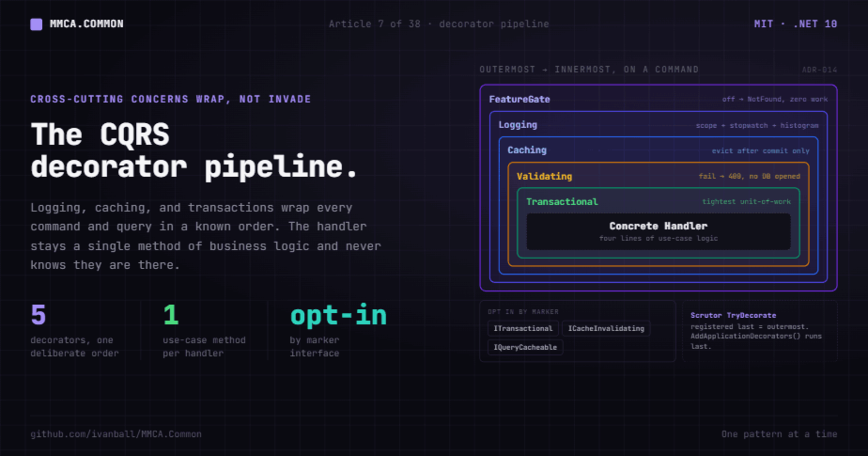Click 'Scrutor TryDecorate' heading
The width and height of the screenshot is (868, 456).
[x=733, y=315]
